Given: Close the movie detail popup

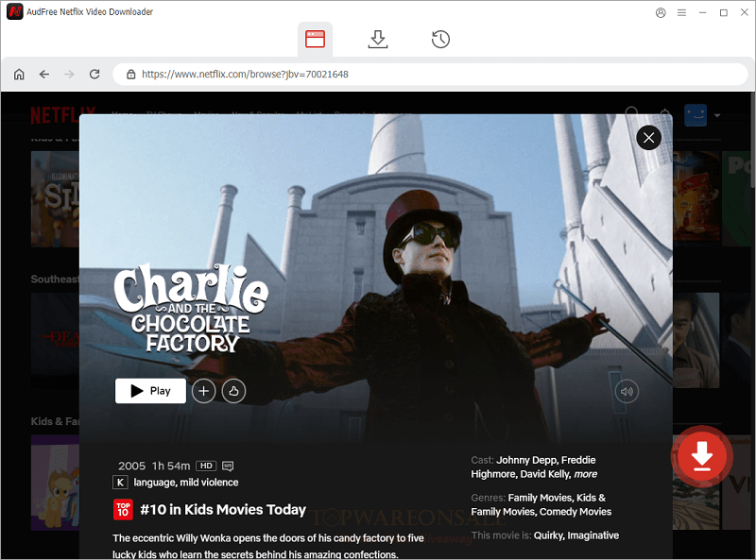Looking at the screenshot, I should 648,138.
